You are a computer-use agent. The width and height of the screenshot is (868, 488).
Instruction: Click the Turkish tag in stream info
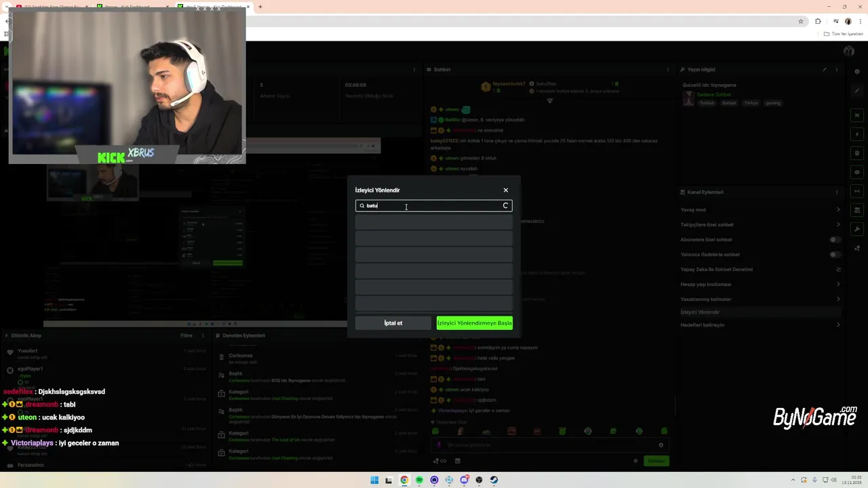(707, 103)
